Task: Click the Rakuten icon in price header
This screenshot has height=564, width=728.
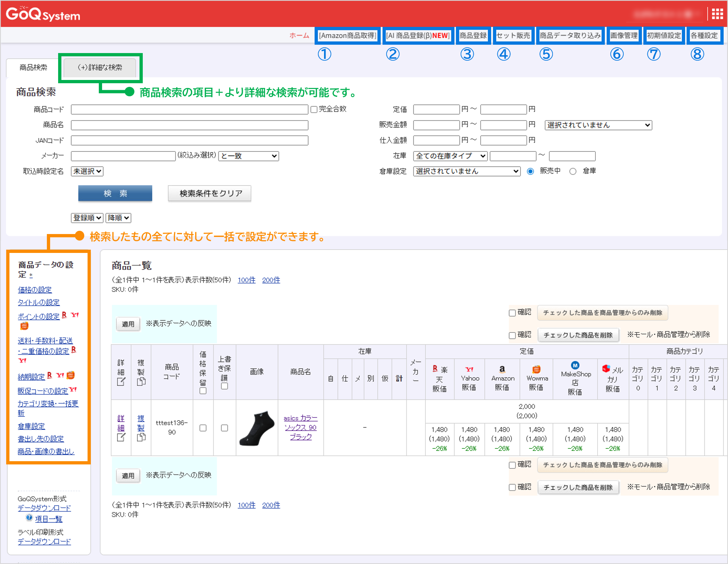Action: pyautogui.click(x=435, y=368)
